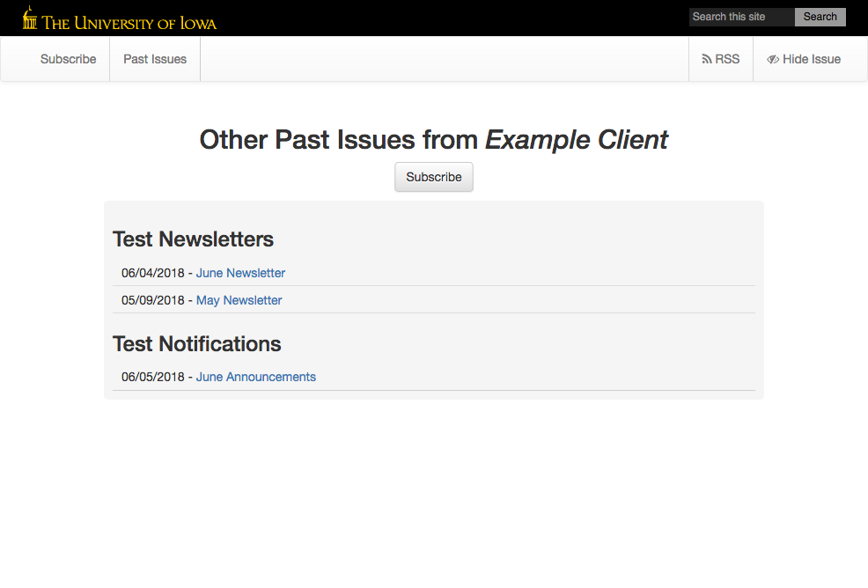Focus the 'Search this site' input field
This screenshot has height=588, width=868.
click(741, 17)
